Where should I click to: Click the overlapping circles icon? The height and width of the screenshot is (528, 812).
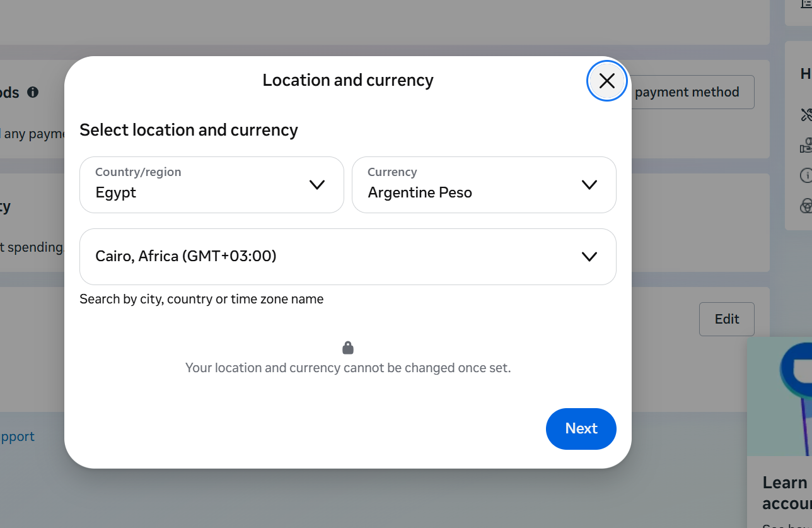coord(806,206)
